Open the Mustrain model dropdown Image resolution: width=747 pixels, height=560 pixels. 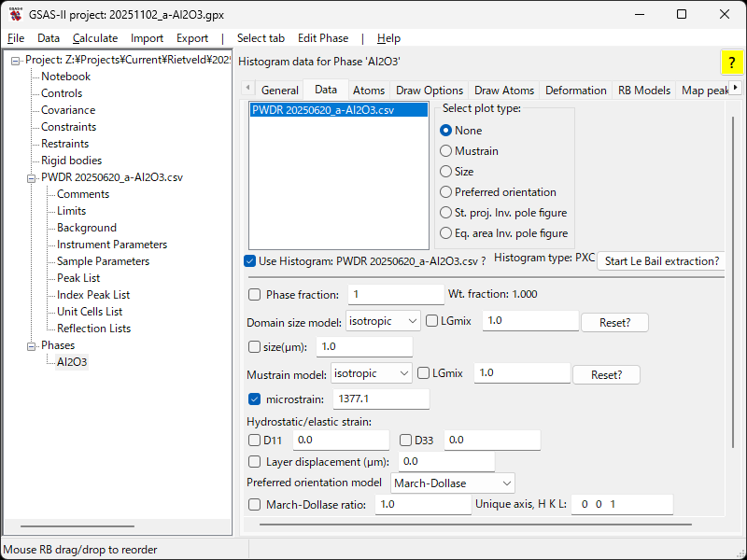(371, 373)
